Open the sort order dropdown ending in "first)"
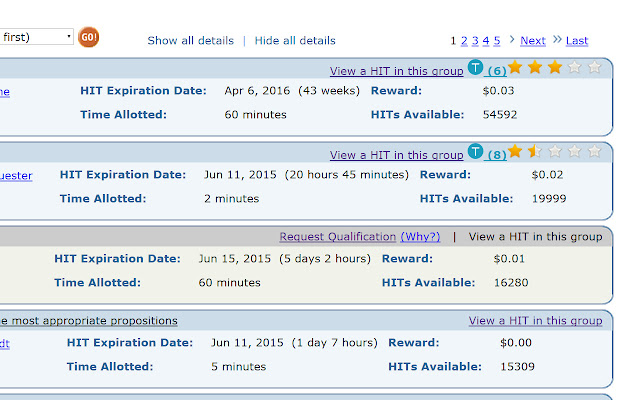This screenshot has height=400, width=640. point(36,37)
